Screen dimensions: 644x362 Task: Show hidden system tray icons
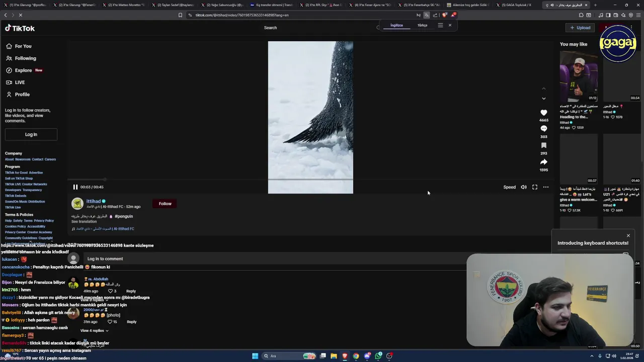(x=592, y=356)
